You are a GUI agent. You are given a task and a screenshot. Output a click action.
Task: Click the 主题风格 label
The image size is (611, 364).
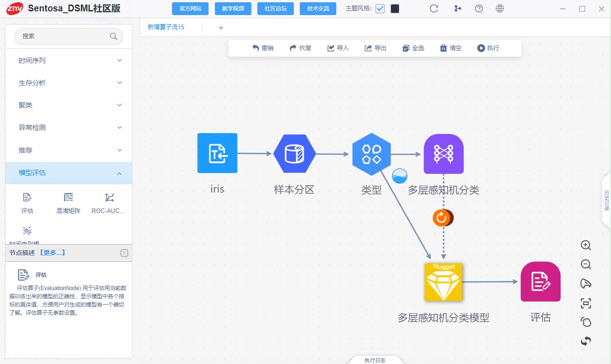click(359, 9)
